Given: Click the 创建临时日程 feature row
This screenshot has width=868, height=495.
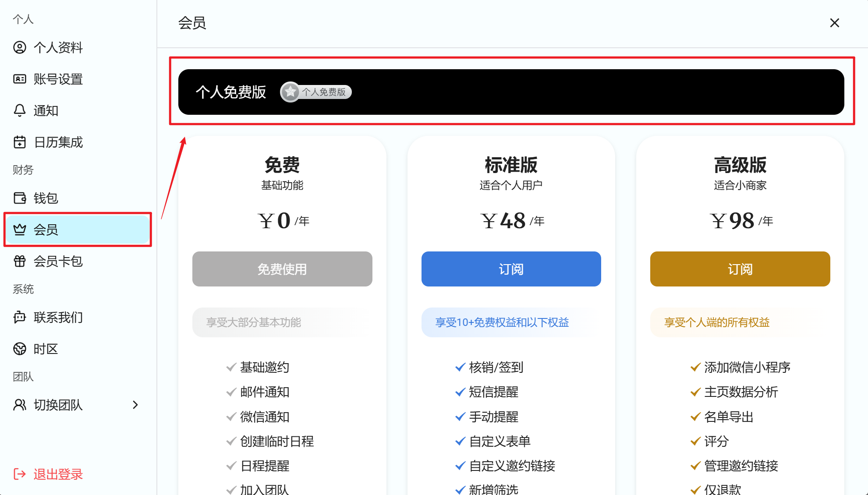Looking at the screenshot, I should pyautogui.click(x=270, y=441).
